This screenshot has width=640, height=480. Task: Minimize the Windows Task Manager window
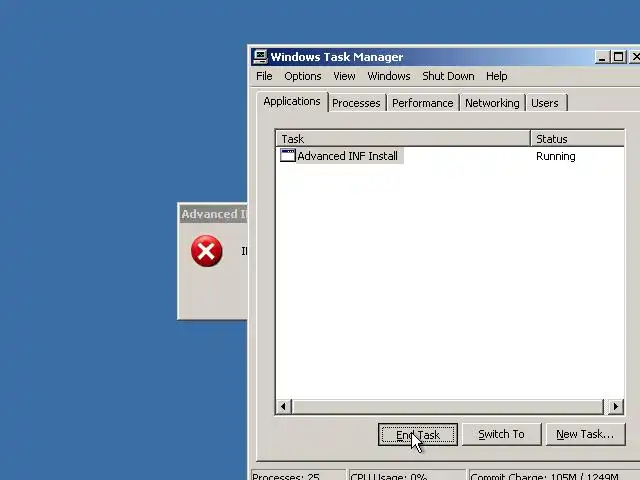pos(601,57)
